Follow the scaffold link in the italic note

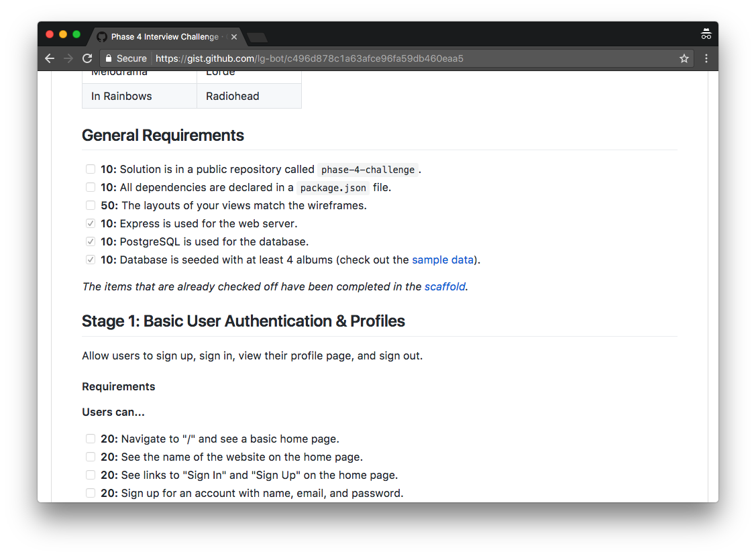[x=445, y=286]
